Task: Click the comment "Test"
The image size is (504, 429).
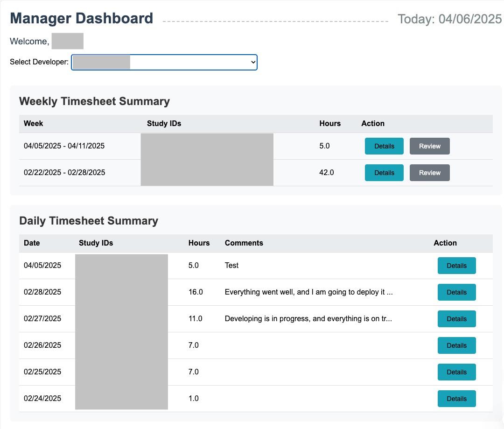Action: coord(231,266)
